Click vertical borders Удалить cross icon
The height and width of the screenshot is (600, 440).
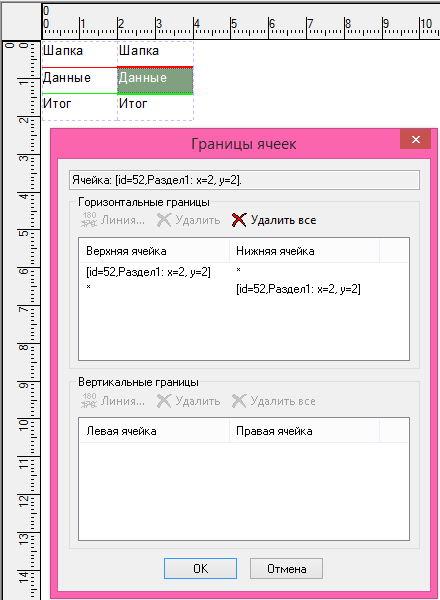coord(164,401)
